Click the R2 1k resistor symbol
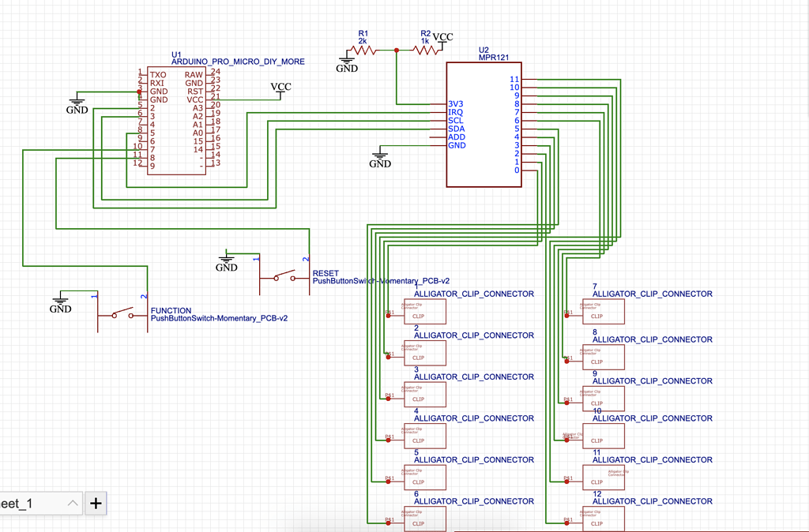Image resolution: width=809 pixels, height=532 pixels. click(425, 49)
